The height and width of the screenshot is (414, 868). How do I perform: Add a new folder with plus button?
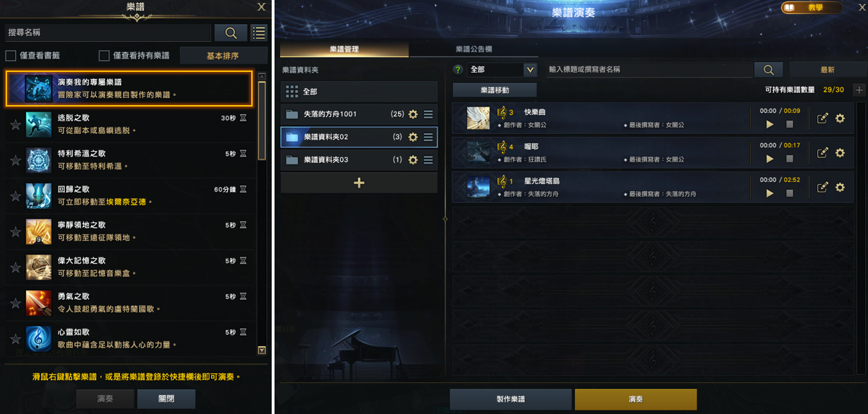[x=359, y=183]
